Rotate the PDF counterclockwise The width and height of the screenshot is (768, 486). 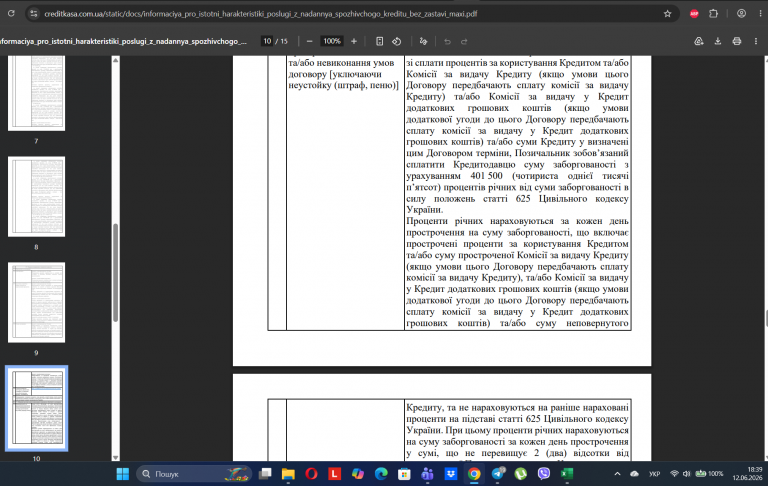397,41
